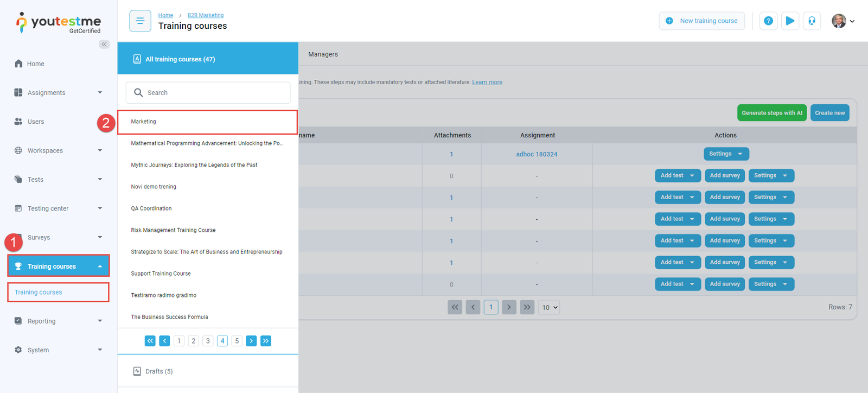The width and height of the screenshot is (868, 393).
Task: Open the video tutorial play icon
Action: click(790, 21)
